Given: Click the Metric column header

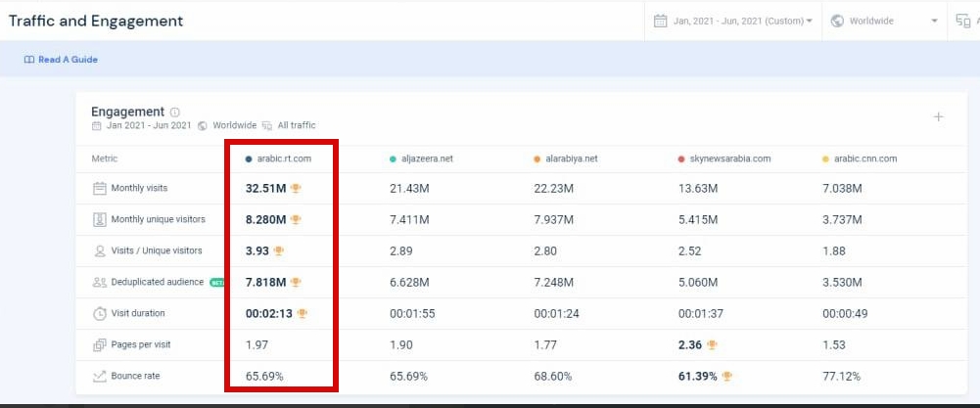Looking at the screenshot, I should click(x=105, y=159).
